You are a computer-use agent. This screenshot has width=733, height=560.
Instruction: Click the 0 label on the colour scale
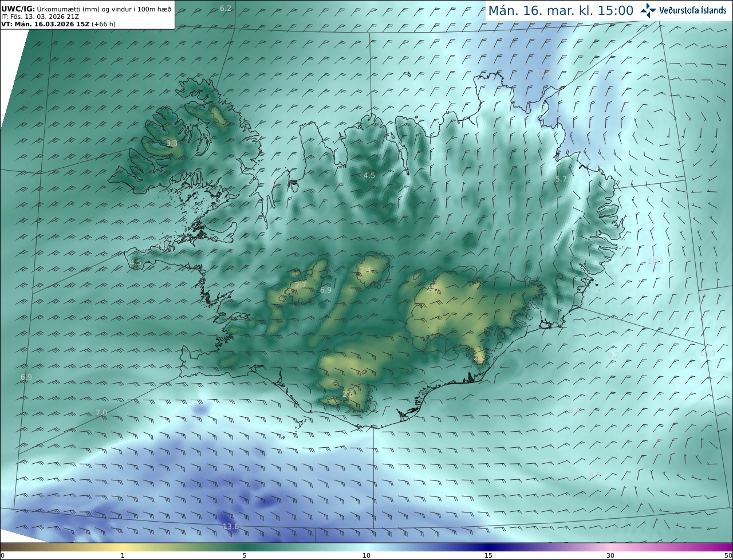tap(2, 555)
